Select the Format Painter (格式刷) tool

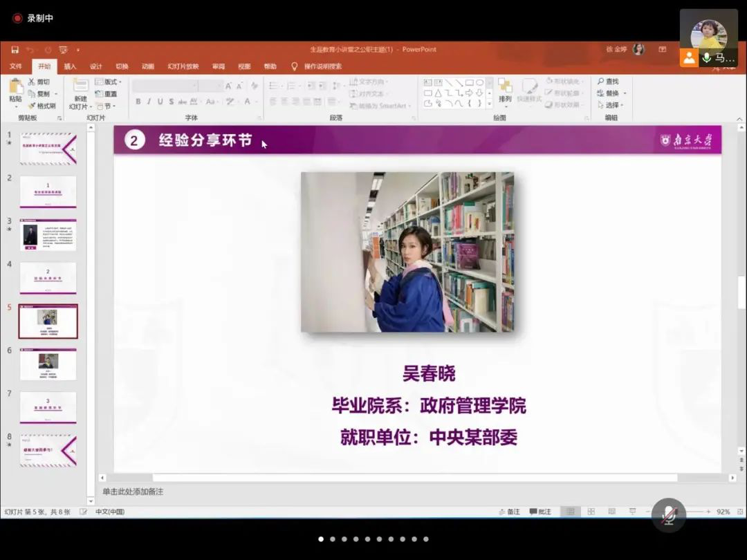tap(32, 106)
